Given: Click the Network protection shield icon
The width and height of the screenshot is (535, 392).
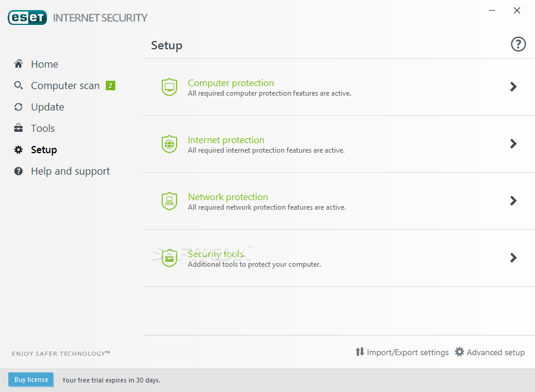Looking at the screenshot, I should [169, 201].
